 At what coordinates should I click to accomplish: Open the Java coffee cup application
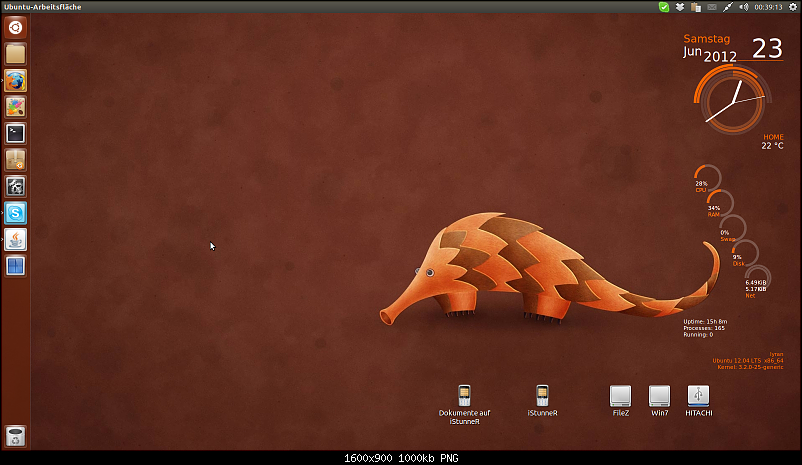point(15,240)
